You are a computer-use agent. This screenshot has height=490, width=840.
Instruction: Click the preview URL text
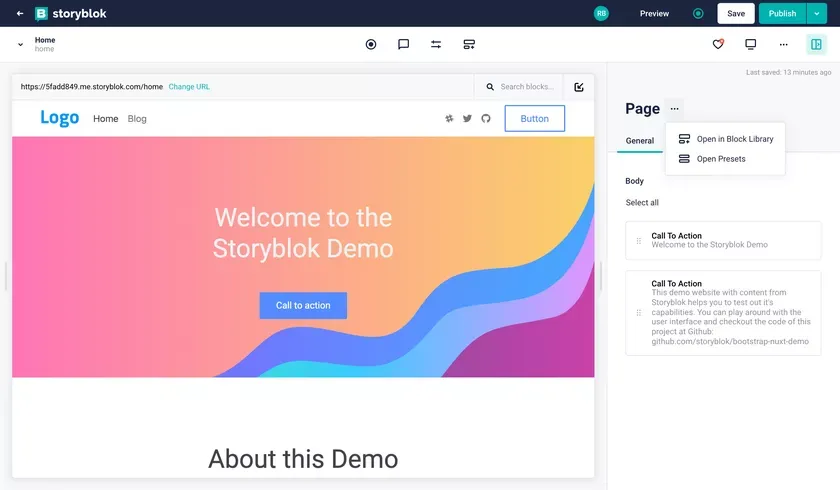point(92,87)
